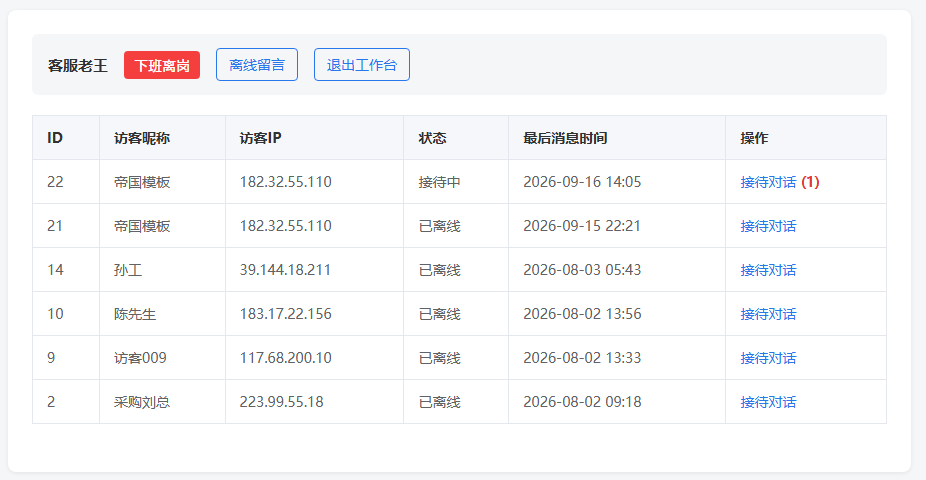
Task: Click timestamp 2026-08-02 13:33
Action: click(582, 358)
